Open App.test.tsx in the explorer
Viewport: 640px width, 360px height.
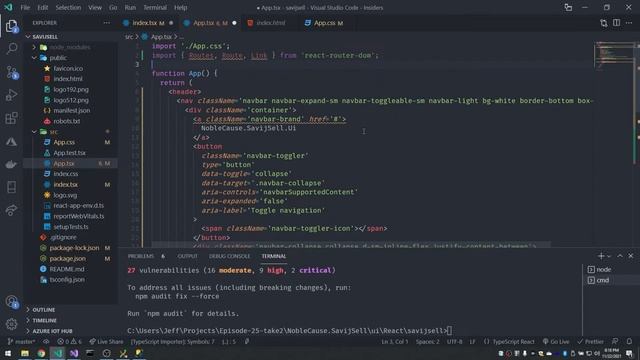coord(69,153)
